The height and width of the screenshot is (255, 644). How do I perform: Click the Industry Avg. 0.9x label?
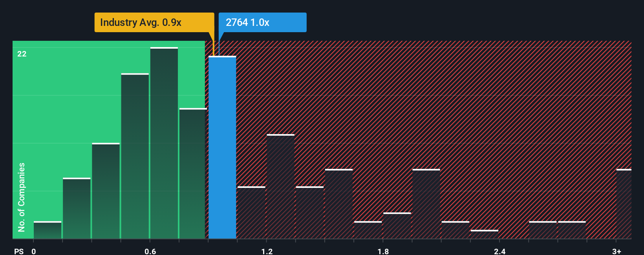154,22
